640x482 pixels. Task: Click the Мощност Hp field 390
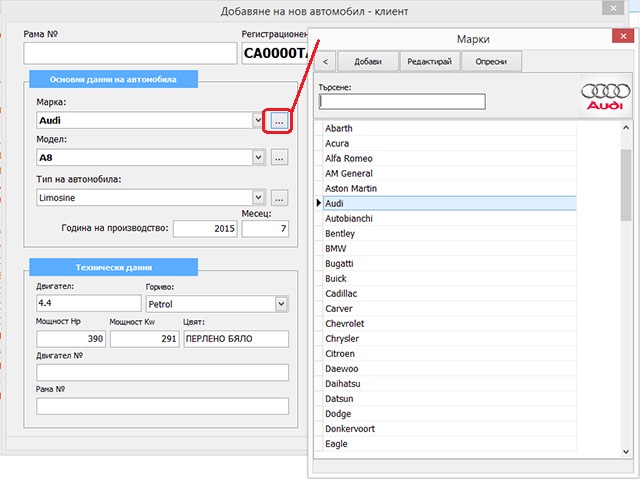pyautogui.click(x=71, y=339)
